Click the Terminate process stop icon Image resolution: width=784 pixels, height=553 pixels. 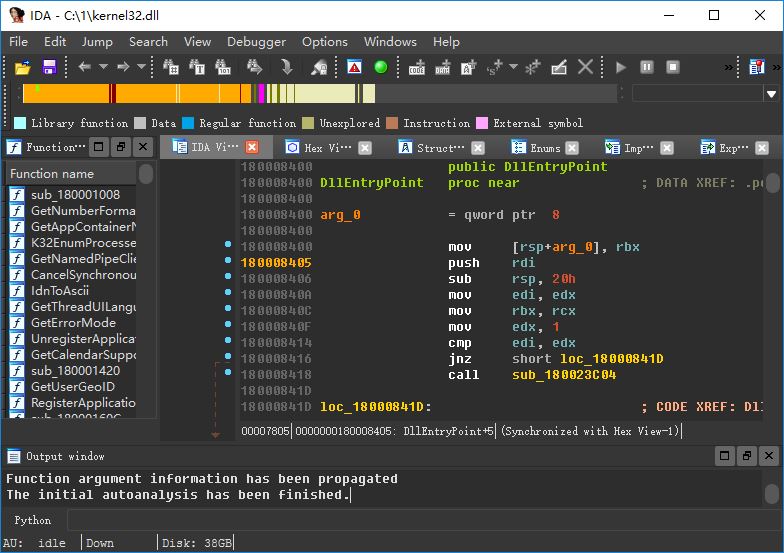[x=673, y=67]
